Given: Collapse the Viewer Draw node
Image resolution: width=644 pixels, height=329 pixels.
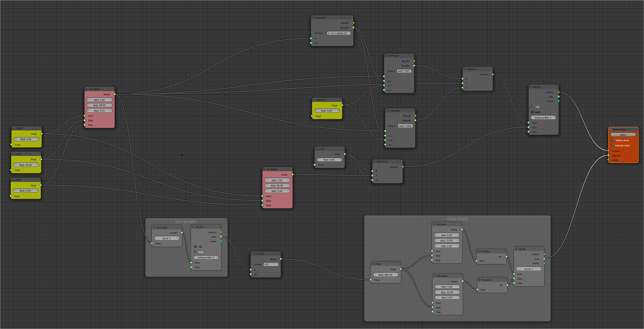Looking at the screenshot, I should coord(611,129).
